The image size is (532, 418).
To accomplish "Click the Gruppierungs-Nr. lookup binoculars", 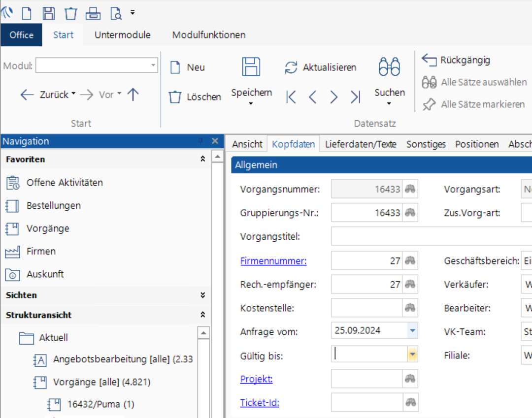I will 410,213.
